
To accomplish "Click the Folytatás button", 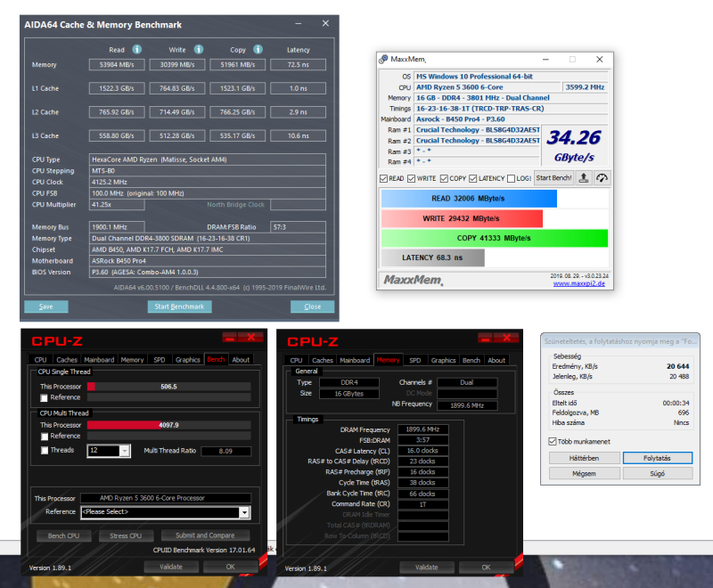I will (x=657, y=458).
